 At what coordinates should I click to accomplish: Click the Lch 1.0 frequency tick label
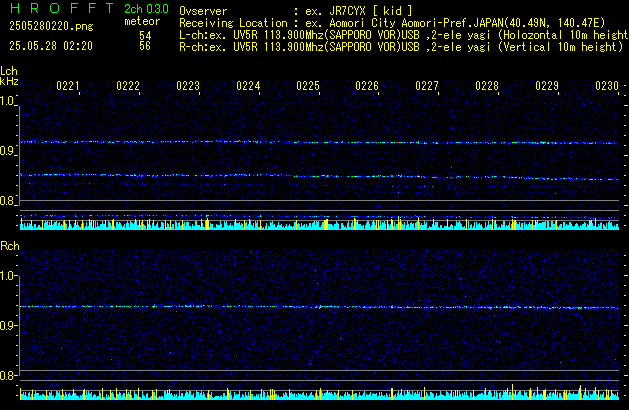tap(7, 101)
